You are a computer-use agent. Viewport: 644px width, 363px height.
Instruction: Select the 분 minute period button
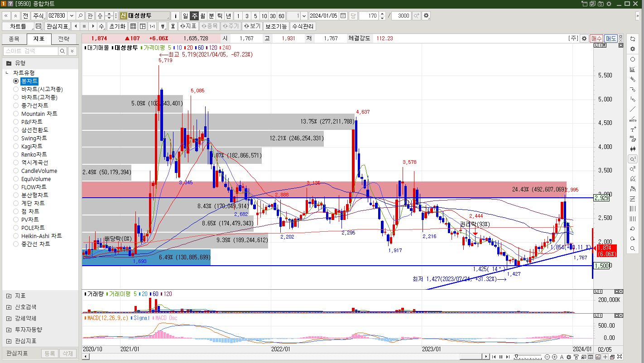click(x=211, y=16)
